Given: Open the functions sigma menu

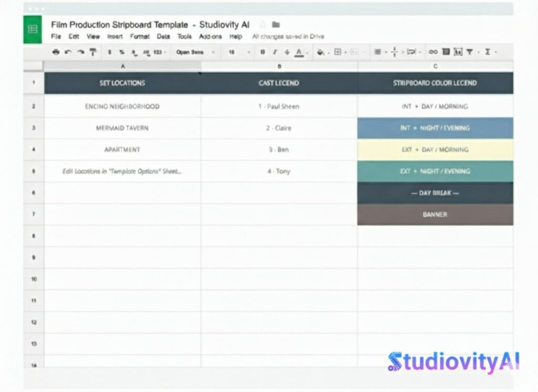Looking at the screenshot, I should click(487, 52).
